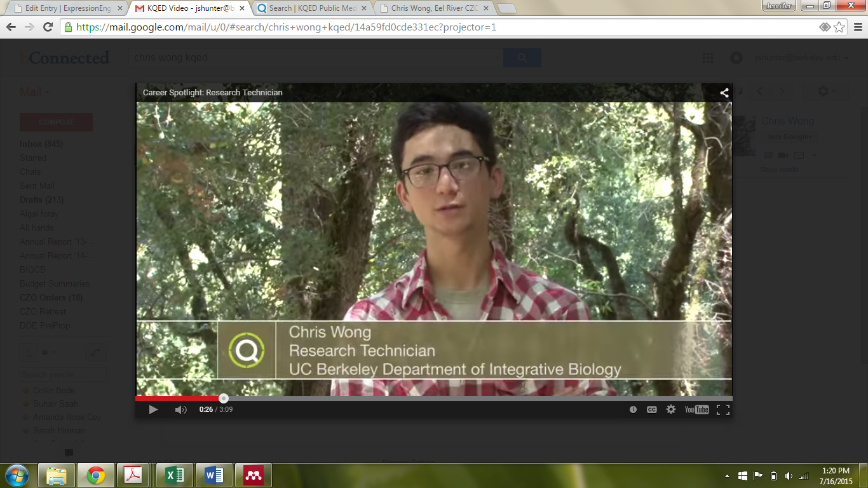Viewport: 868px width, 488px height.
Task: Open the Gmail settings gear dropdown
Action: pyautogui.click(x=827, y=91)
